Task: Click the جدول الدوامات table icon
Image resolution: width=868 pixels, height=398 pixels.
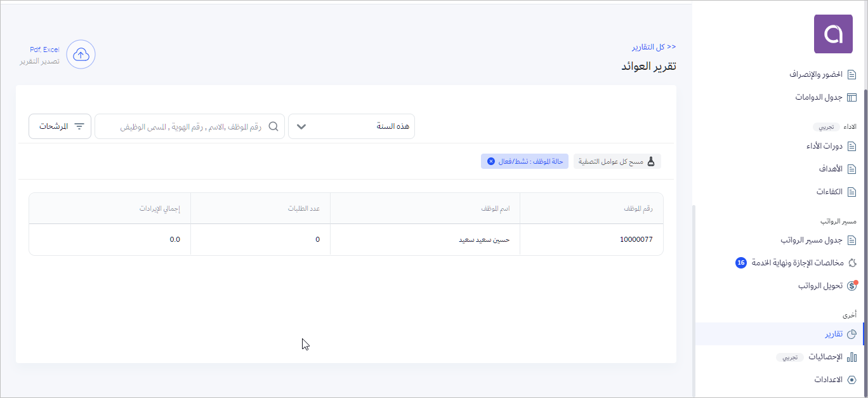Action: [852, 97]
